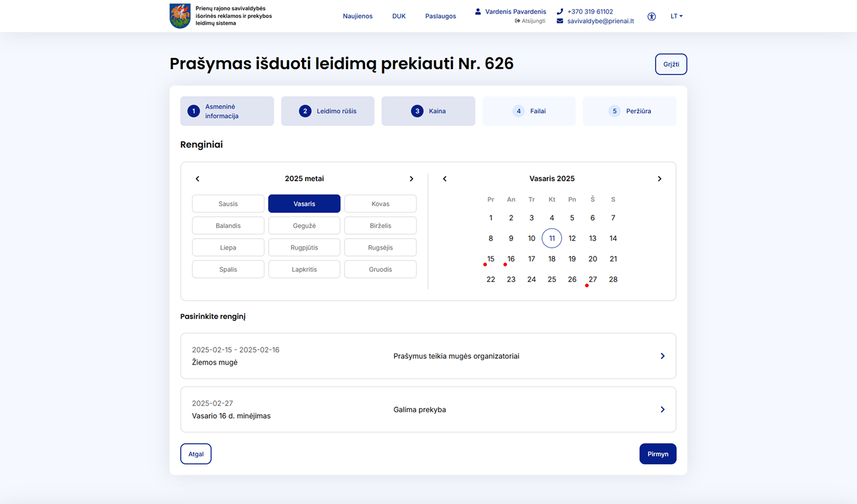
Task: Select the Sausis month button
Action: click(228, 204)
